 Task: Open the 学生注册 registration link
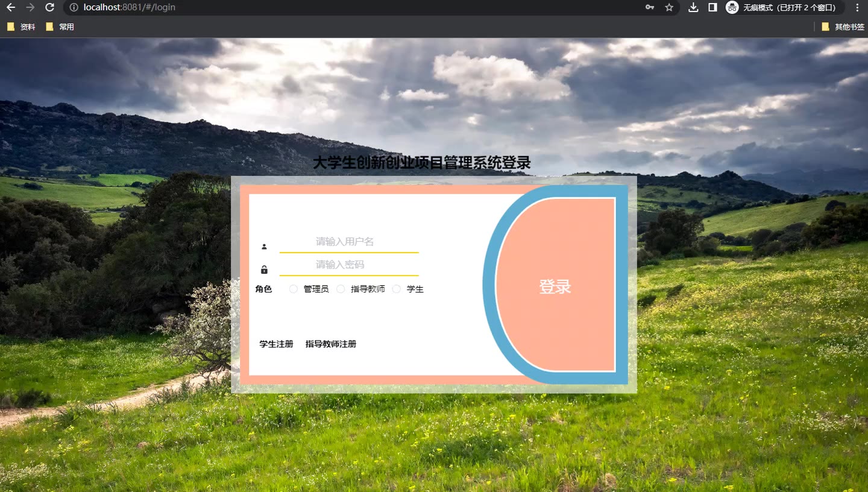coord(276,344)
